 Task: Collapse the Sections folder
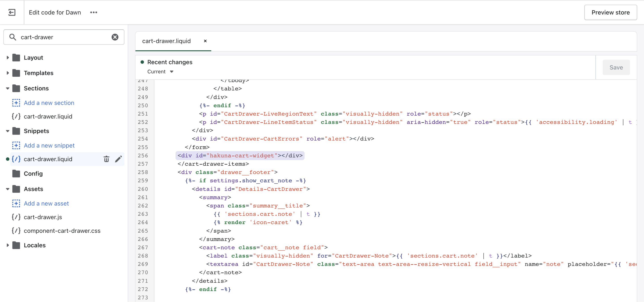point(8,88)
